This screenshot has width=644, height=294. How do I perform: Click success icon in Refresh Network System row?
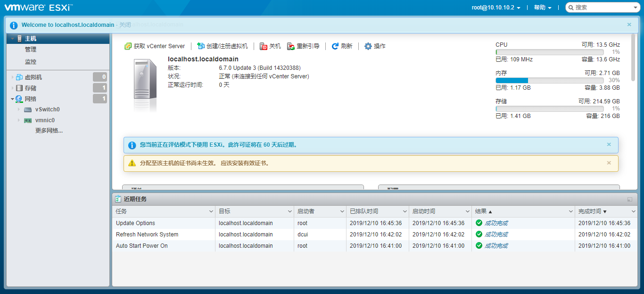click(x=479, y=235)
